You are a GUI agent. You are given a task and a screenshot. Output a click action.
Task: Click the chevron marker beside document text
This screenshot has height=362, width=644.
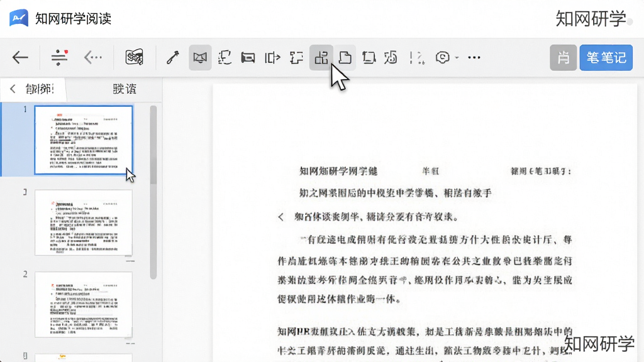pos(281,217)
